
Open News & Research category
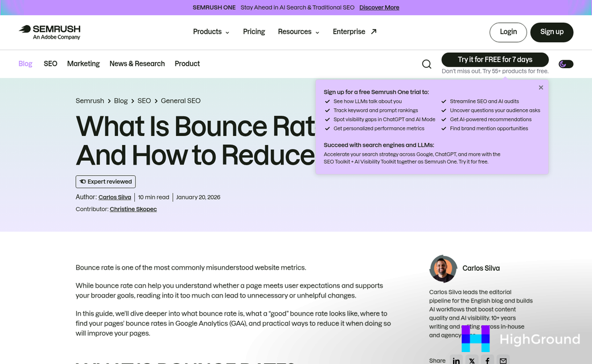(x=137, y=64)
